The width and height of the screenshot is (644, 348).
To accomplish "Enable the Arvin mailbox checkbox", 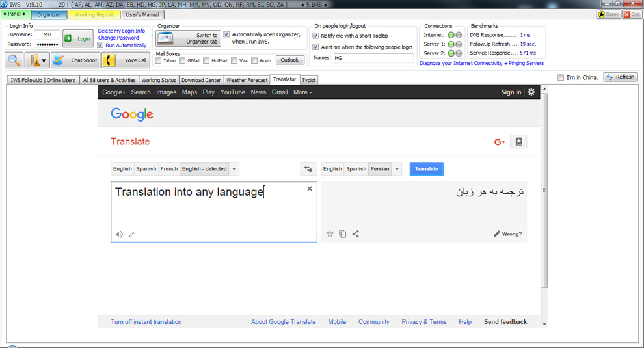I will tap(254, 60).
